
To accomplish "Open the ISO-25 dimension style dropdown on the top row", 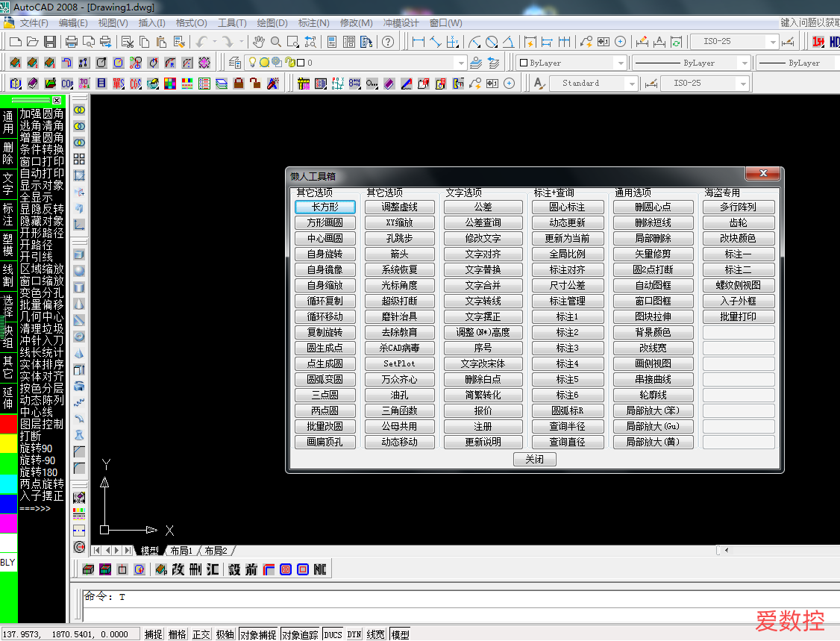I will pyautogui.click(x=772, y=42).
